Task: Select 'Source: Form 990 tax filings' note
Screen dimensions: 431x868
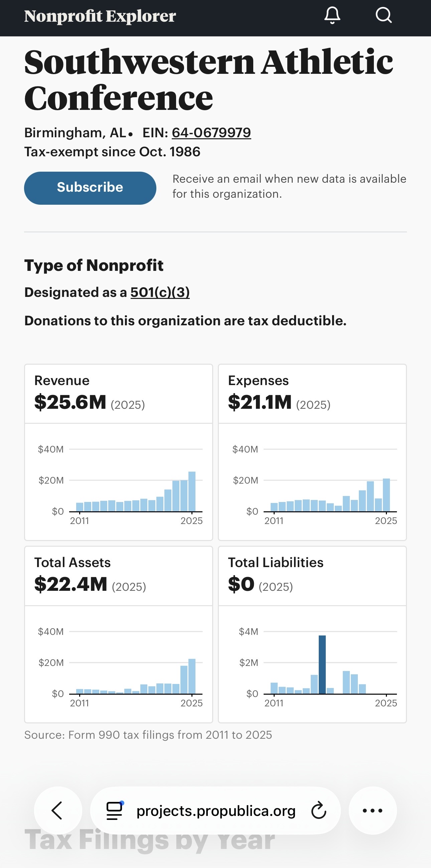Action: [x=148, y=735]
